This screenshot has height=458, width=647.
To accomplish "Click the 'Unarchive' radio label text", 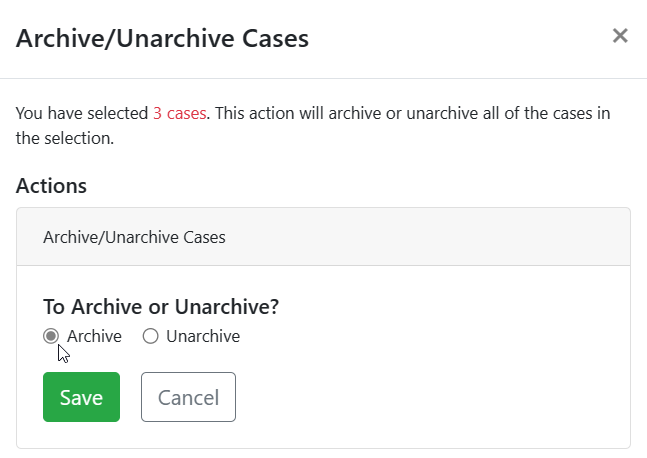I will (203, 336).
